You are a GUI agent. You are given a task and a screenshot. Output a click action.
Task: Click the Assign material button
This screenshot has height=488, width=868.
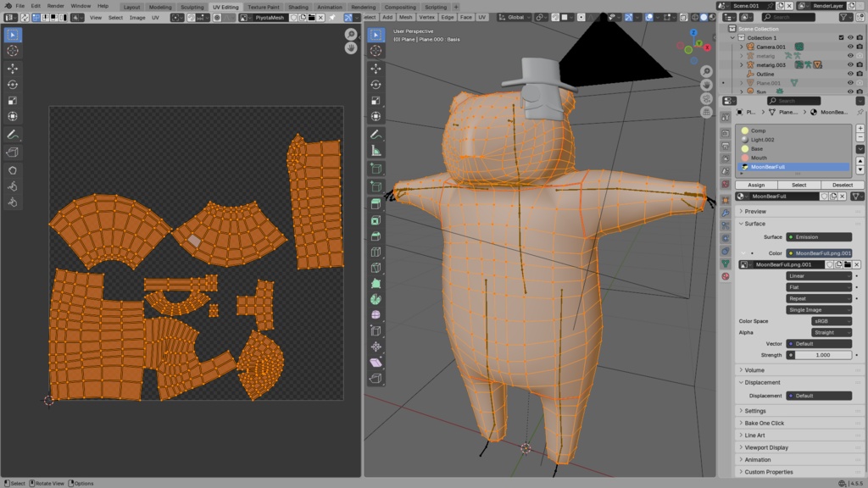click(x=756, y=185)
